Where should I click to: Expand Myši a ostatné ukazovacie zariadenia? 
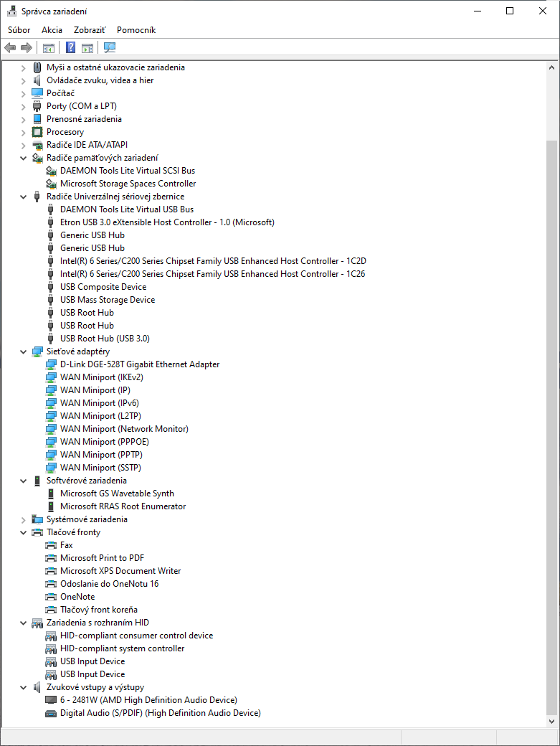pyautogui.click(x=23, y=67)
